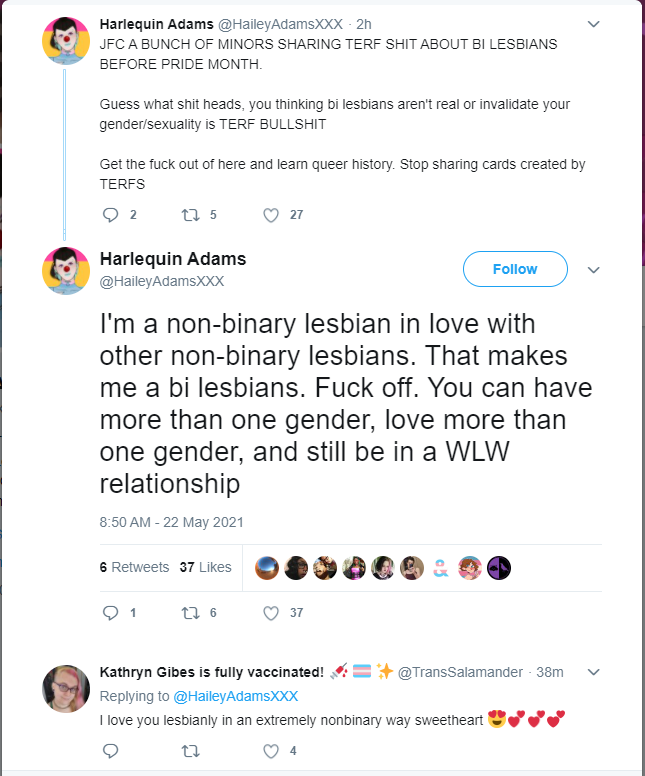This screenshot has width=645, height=776.
Task: Follow Harlequin Adams
Action: 515,269
